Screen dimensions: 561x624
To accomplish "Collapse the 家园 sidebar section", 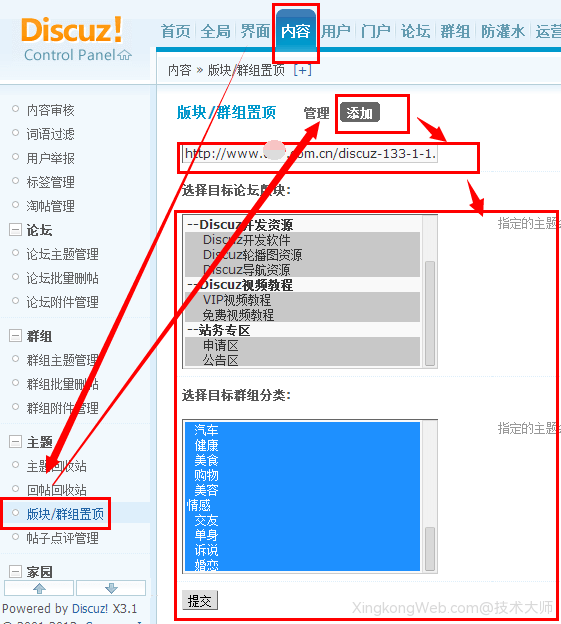I will 15,571.
